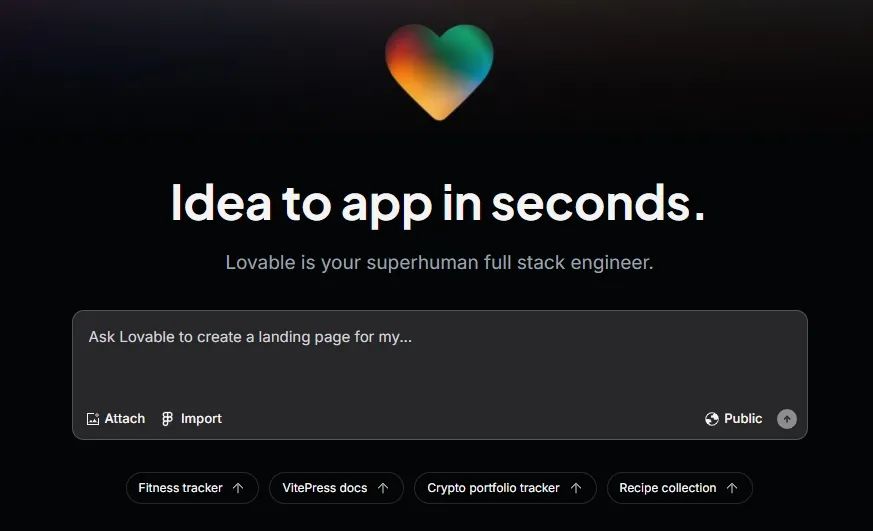
Task: Click the Attach image icon
Action: pyautogui.click(x=93, y=419)
